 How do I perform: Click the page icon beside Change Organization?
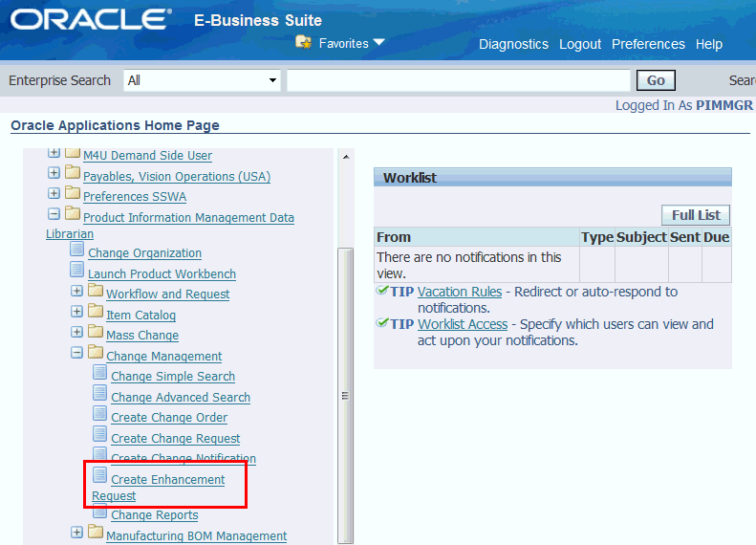76,249
